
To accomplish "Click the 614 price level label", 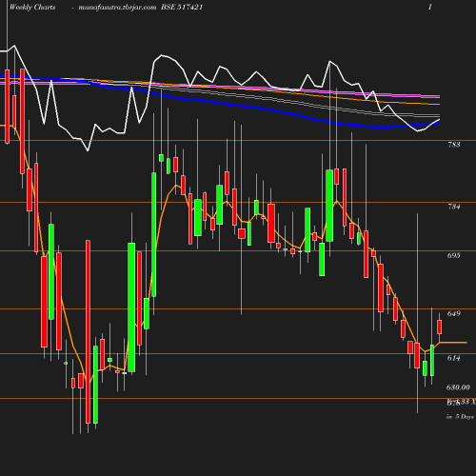I will [x=454, y=358].
